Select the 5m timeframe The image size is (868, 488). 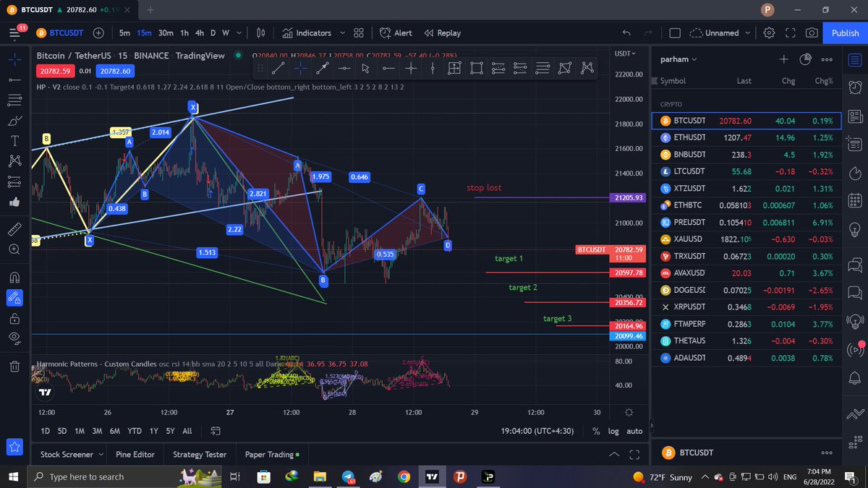pyautogui.click(x=124, y=33)
